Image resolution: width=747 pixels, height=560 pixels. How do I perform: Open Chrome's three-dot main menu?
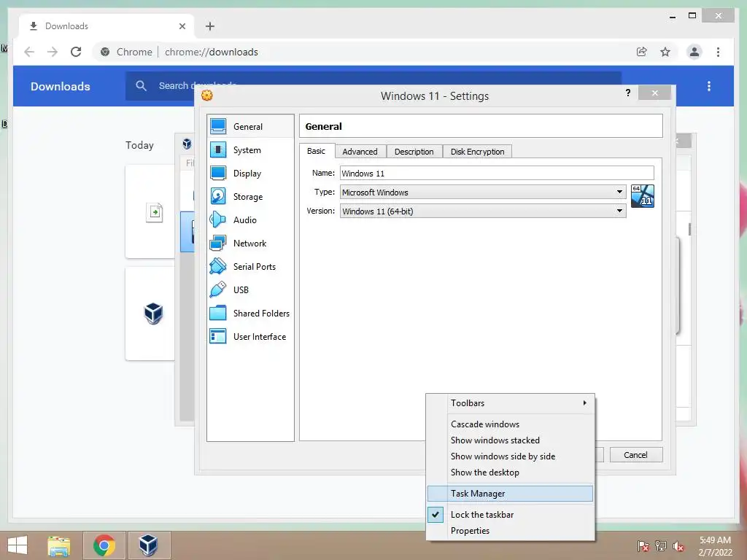[718, 52]
